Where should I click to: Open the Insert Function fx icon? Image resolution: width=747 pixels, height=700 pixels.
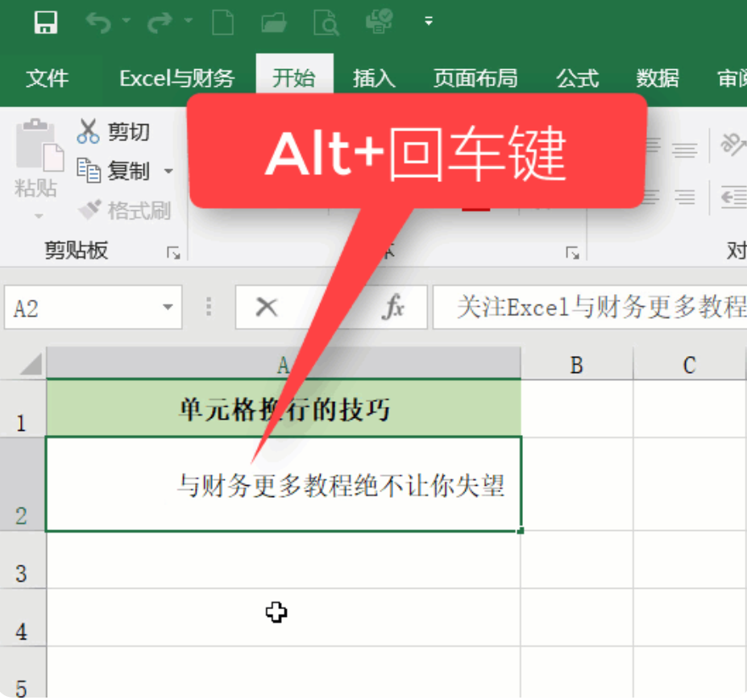click(x=392, y=308)
